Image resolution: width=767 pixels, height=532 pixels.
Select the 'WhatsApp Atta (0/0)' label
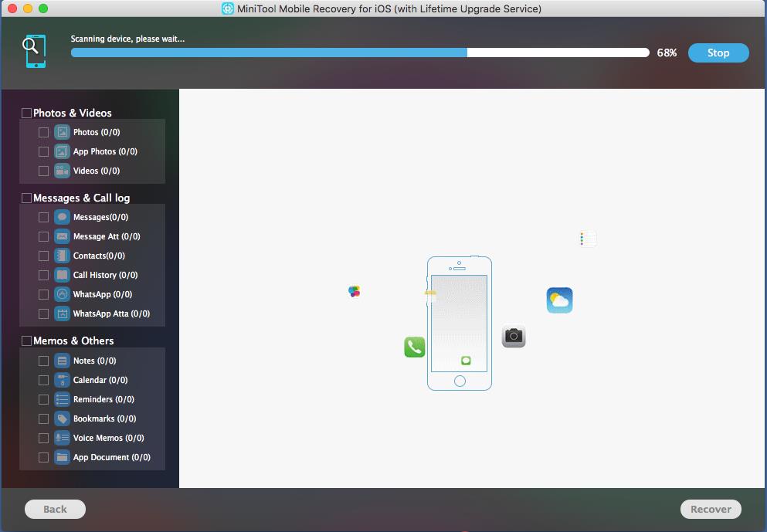click(x=111, y=313)
